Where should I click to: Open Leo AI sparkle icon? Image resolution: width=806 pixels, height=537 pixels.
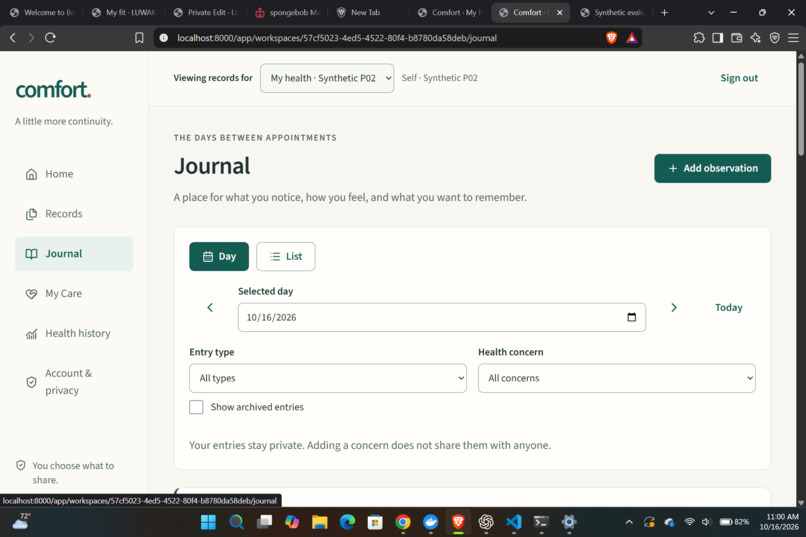point(755,38)
